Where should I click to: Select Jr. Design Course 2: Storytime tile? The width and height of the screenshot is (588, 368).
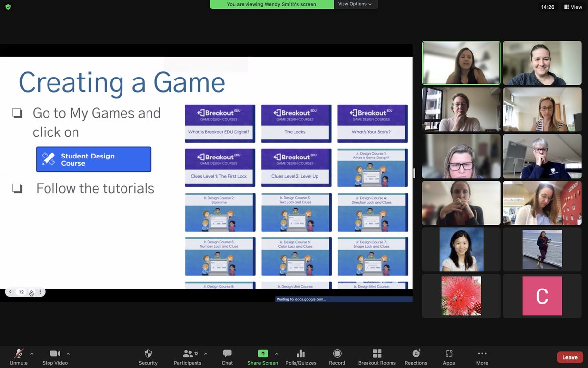220,212
